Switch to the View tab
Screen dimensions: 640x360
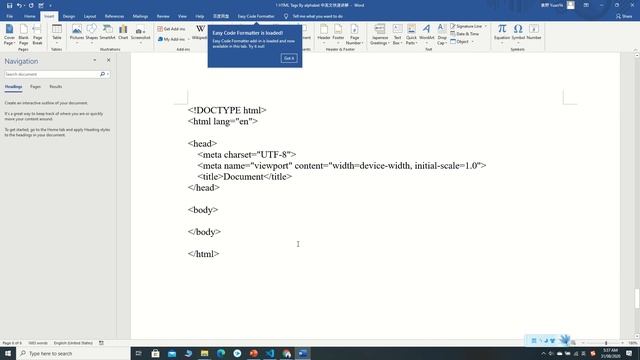pyautogui.click(x=182, y=16)
